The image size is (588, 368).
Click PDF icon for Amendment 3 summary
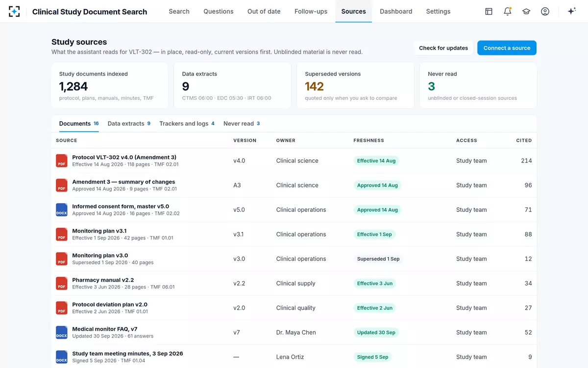click(61, 185)
